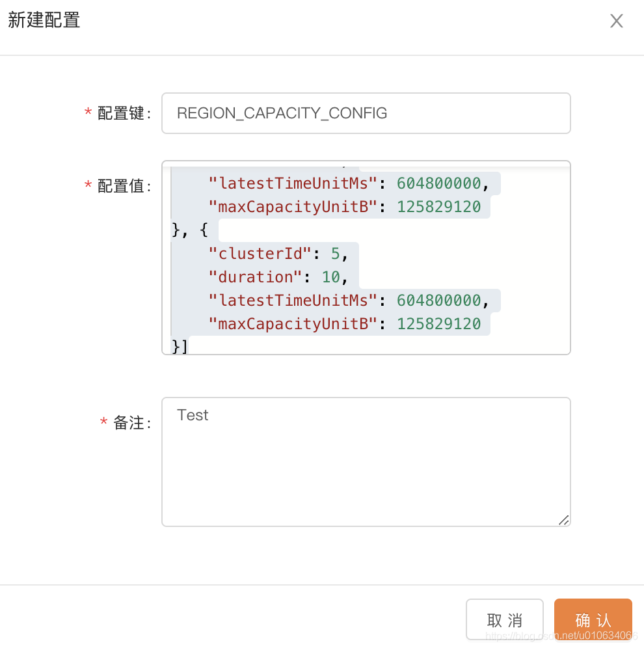This screenshot has height=648, width=644.
Task: Click the "duration": 10 line
Action: [x=278, y=277]
